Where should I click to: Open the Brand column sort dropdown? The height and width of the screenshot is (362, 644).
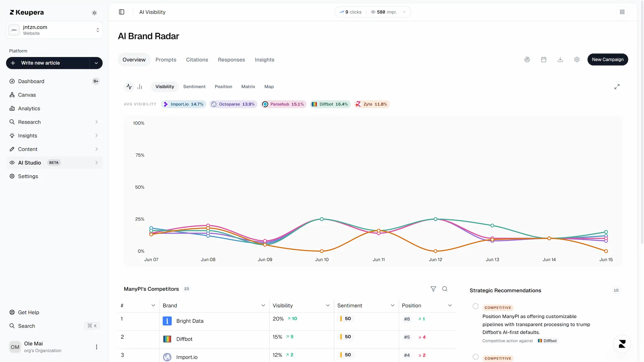[263, 306]
